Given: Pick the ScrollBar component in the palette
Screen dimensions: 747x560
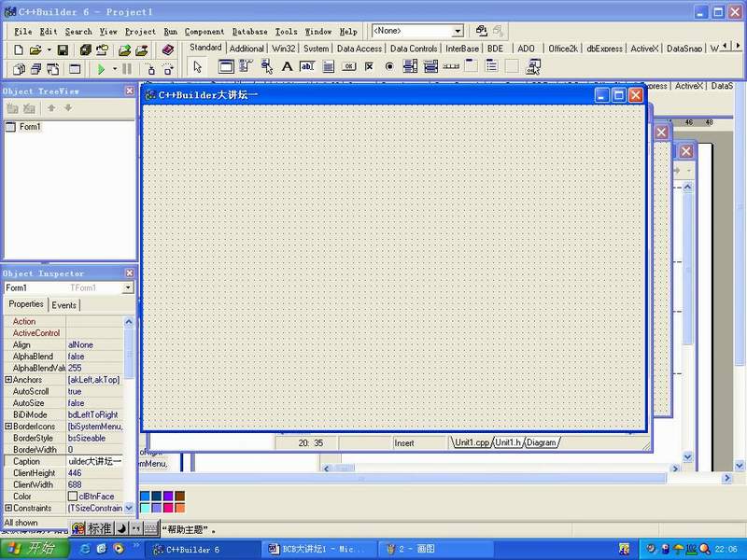Looking at the screenshot, I should click(451, 66).
